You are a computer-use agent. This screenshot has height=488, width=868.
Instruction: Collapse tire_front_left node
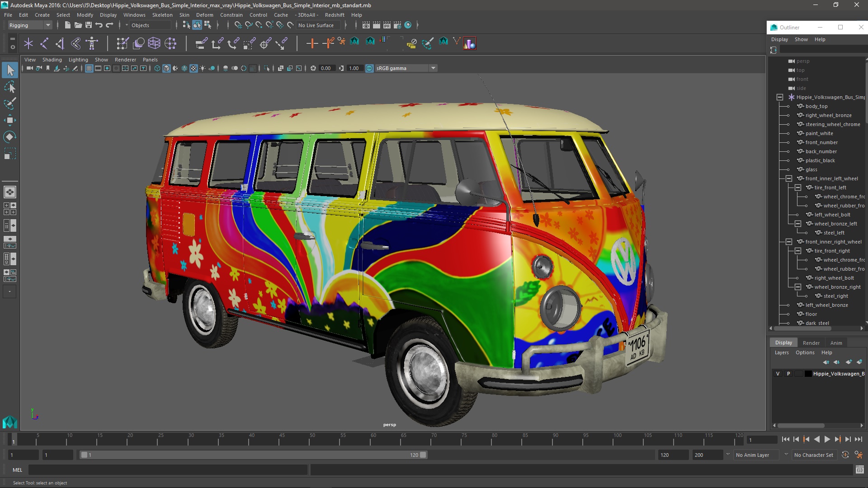coord(798,188)
